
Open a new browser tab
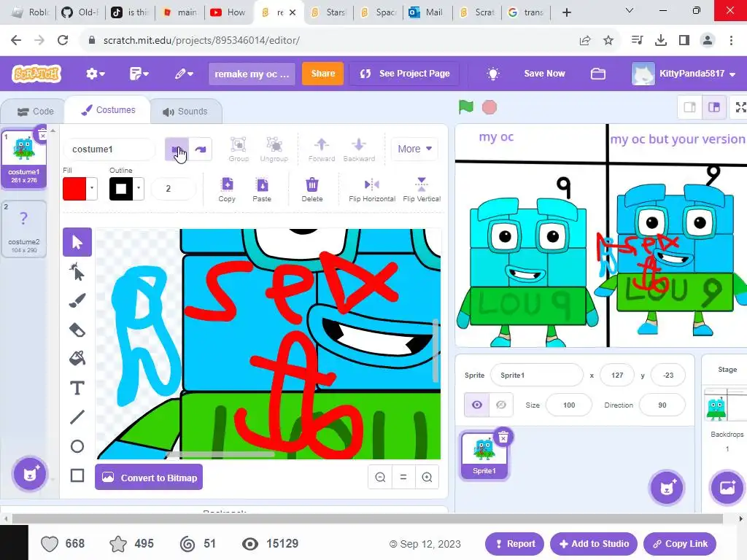566,12
